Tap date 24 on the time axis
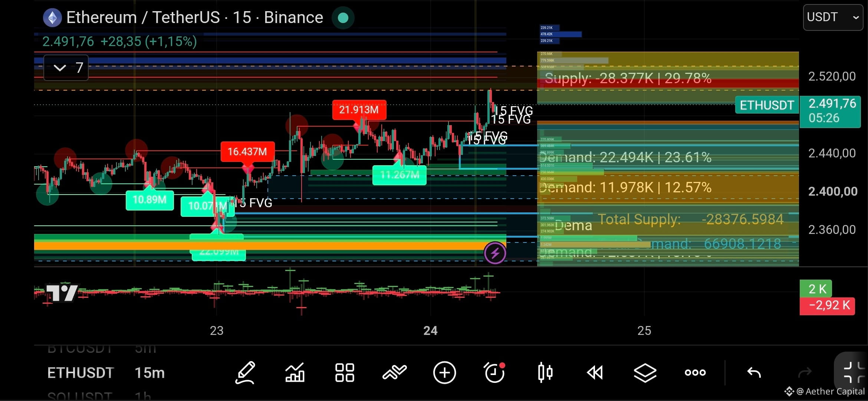868x401 pixels. (430, 330)
